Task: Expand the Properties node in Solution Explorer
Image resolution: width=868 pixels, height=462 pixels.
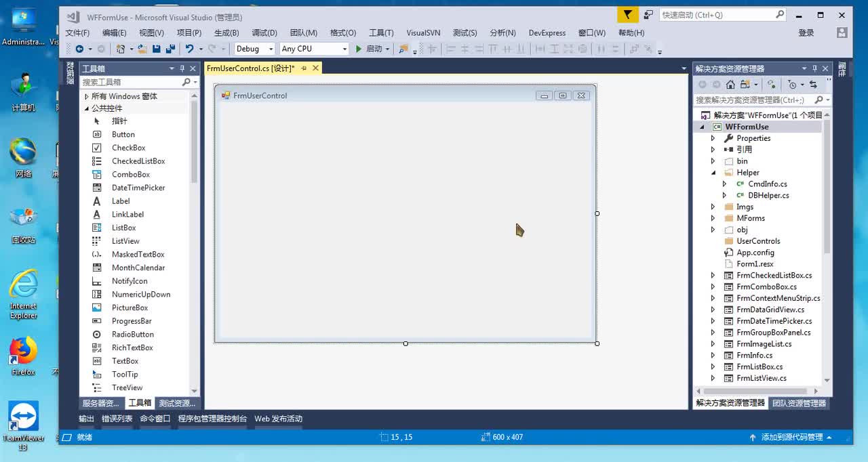Action: (713, 138)
